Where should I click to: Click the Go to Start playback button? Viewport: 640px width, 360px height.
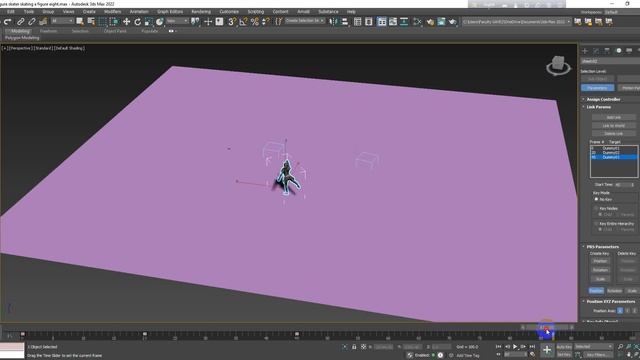(498, 347)
